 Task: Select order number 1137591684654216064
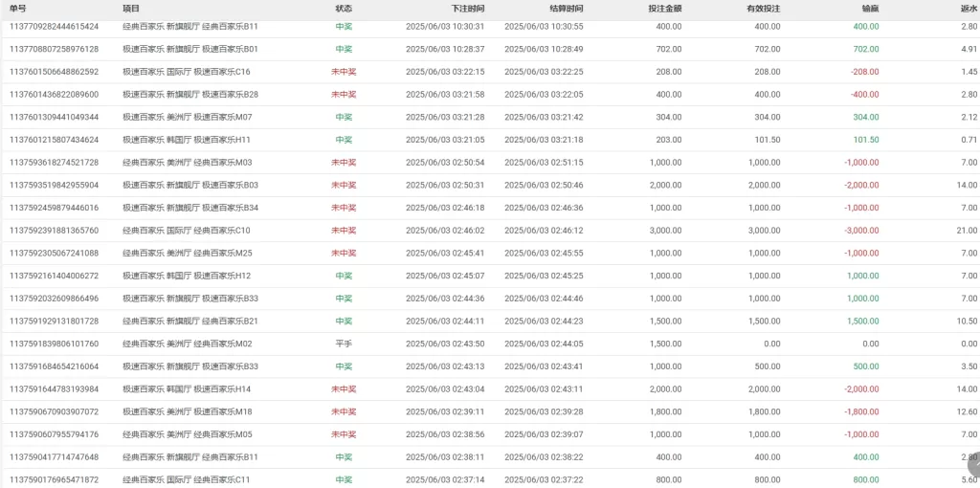[54, 366]
